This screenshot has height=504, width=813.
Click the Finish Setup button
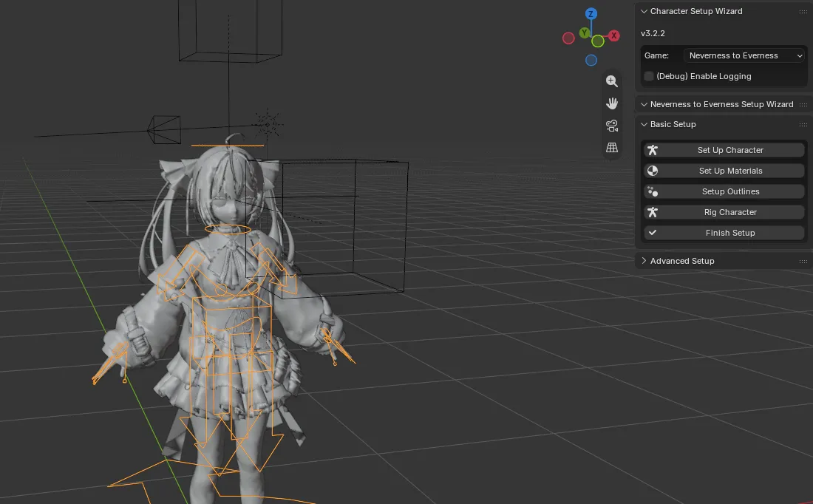click(x=724, y=233)
